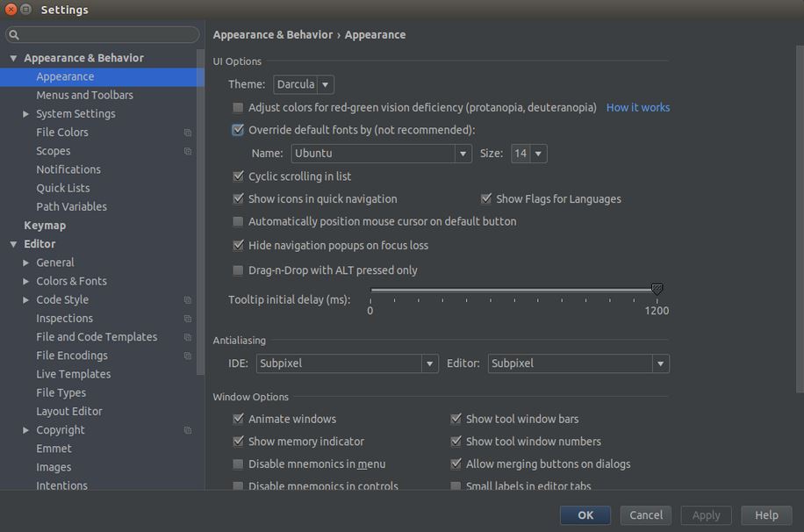This screenshot has height=532, width=804.
Task: Open Path Variables settings
Action: tap(71, 207)
